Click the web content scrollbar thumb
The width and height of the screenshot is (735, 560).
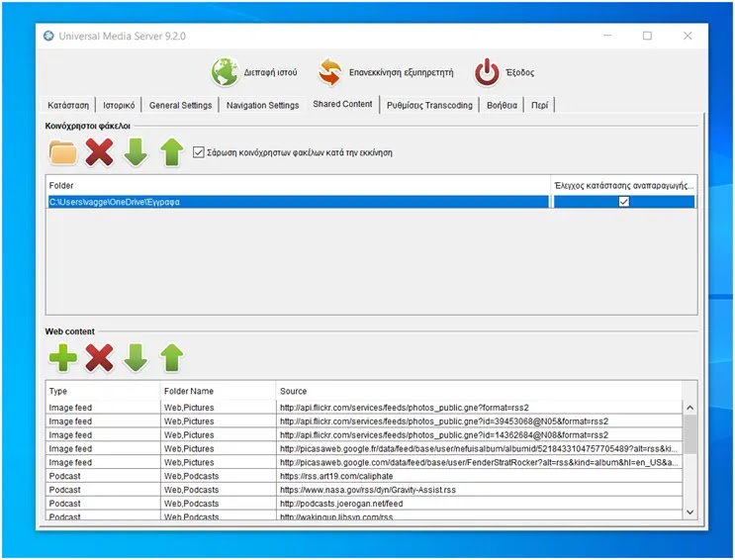point(689,433)
